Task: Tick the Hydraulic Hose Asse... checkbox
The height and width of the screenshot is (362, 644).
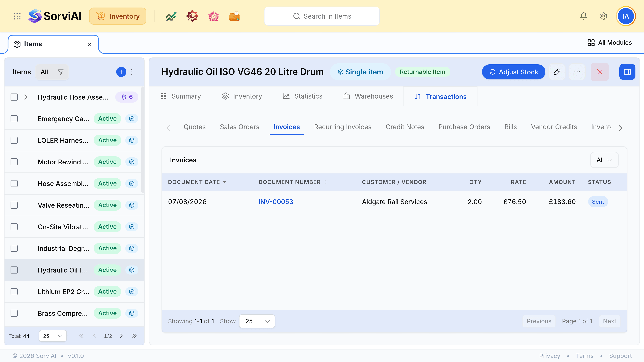Action: point(14,97)
